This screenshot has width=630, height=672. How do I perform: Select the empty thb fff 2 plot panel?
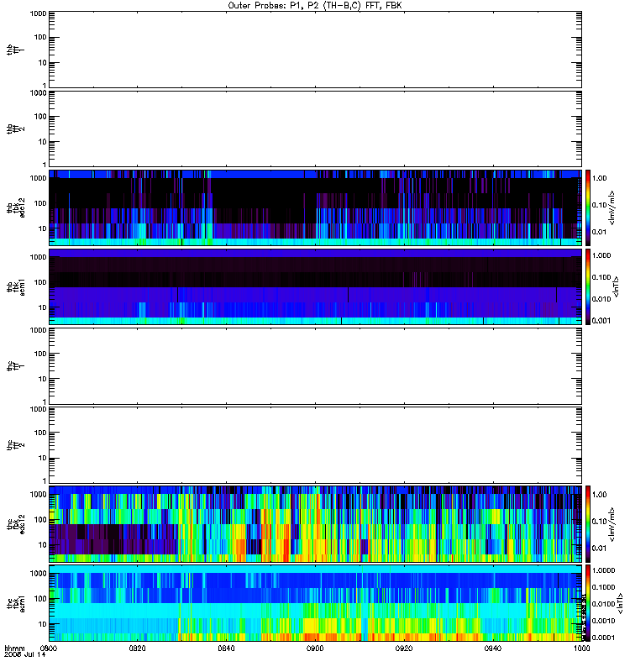coord(316,129)
